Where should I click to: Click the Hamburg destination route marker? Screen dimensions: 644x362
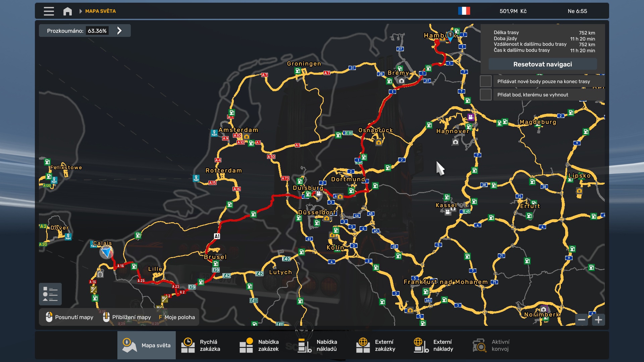[x=450, y=36]
